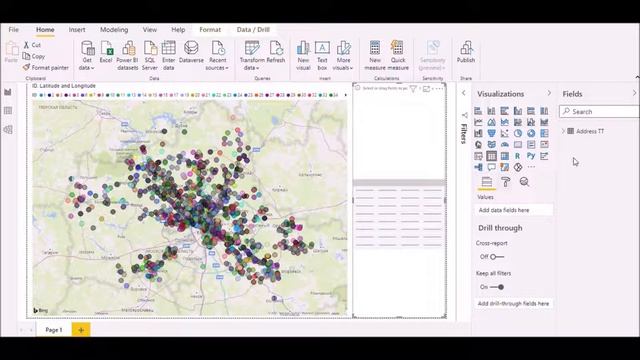Screen dimensions: 640x360
Task: Pick the Gauge visual
Action: click(x=504, y=144)
